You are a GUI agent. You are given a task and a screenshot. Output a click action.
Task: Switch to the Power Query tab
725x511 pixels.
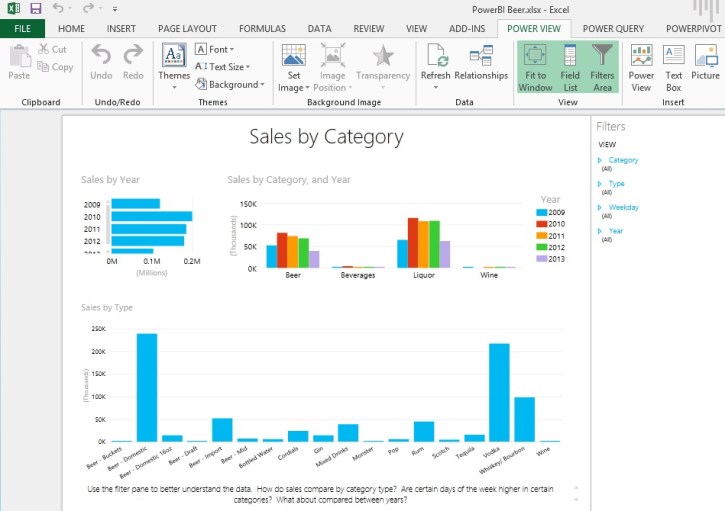(614, 29)
